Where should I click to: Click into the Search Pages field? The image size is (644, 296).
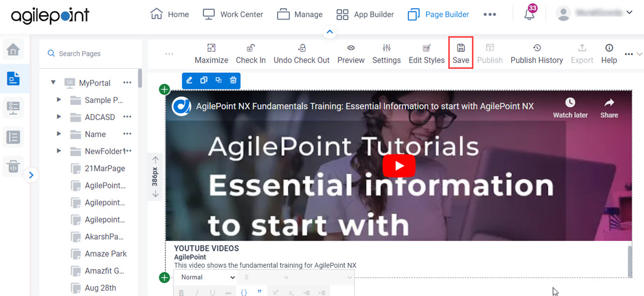pyautogui.click(x=91, y=53)
